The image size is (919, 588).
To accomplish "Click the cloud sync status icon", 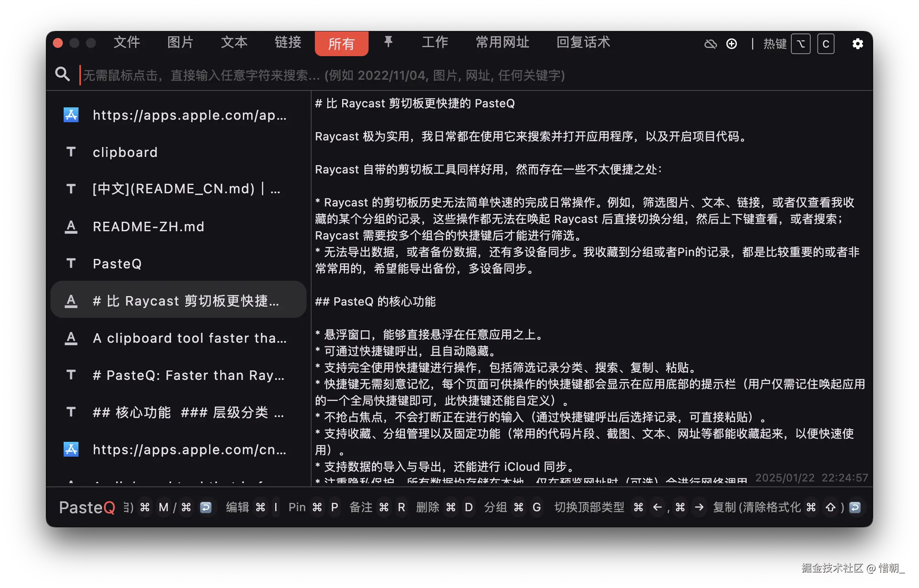I will [711, 44].
